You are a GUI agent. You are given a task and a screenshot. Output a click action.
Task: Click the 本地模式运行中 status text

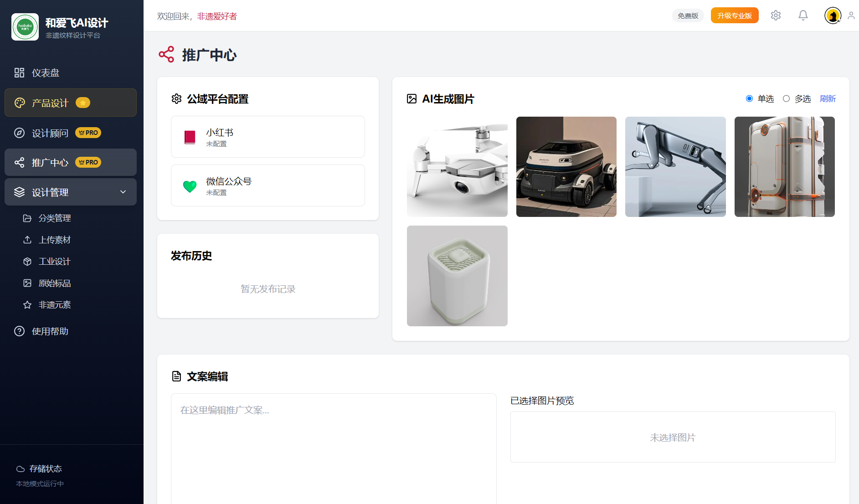(x=40, y=484)
